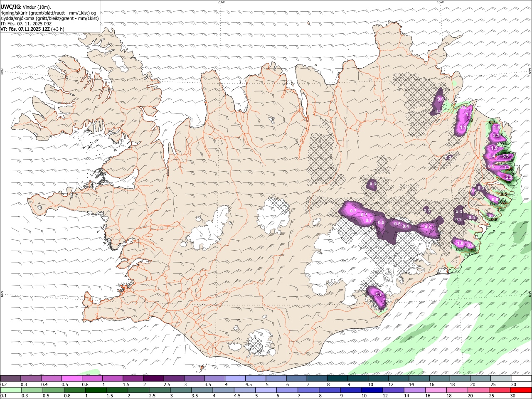Pick the deep blue rain-scale swatch at 10

click(372, 390)
